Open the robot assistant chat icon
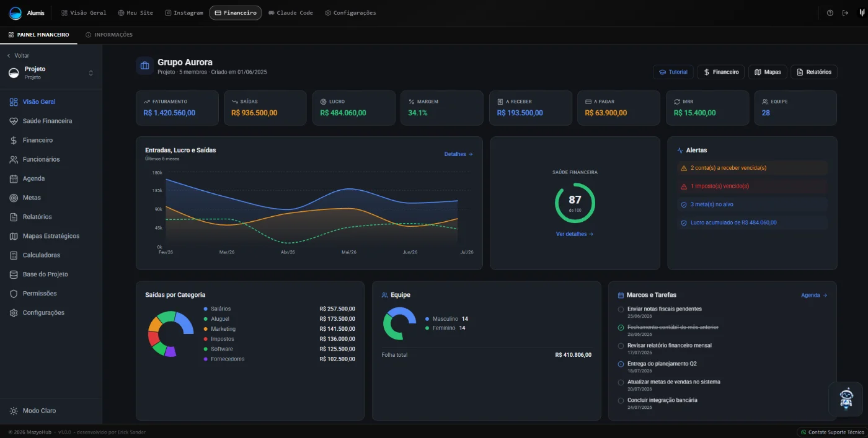The height and width of the screenshot is (438, 868). coord(846,398)
